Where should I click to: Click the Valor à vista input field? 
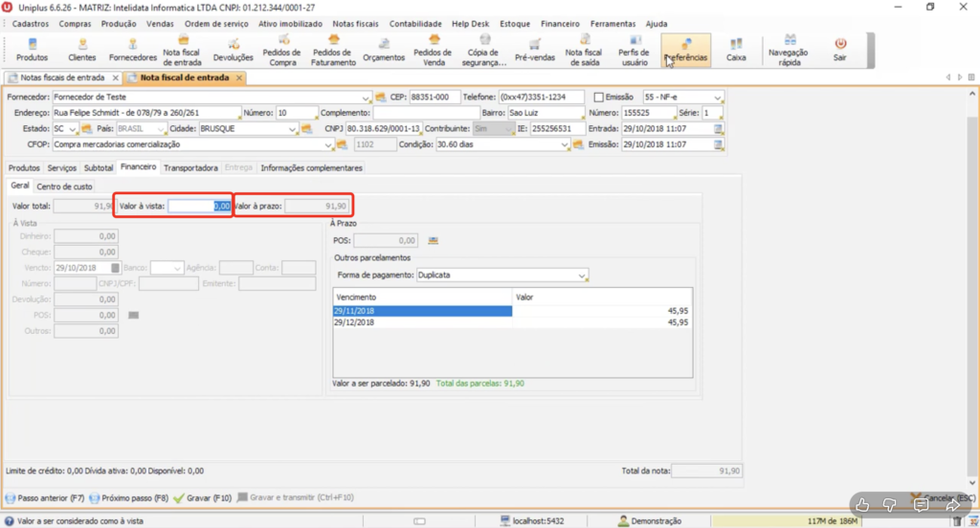point(198,205)
